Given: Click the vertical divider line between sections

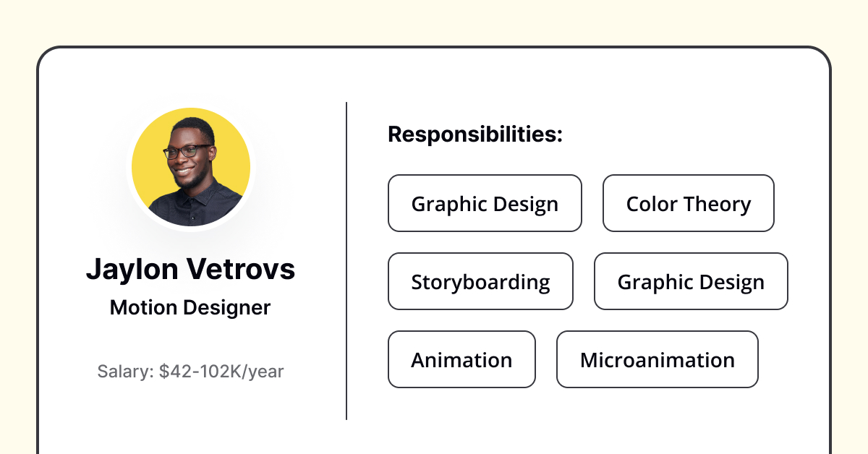Looking at the screenshot, I should [x=346, y=260].
